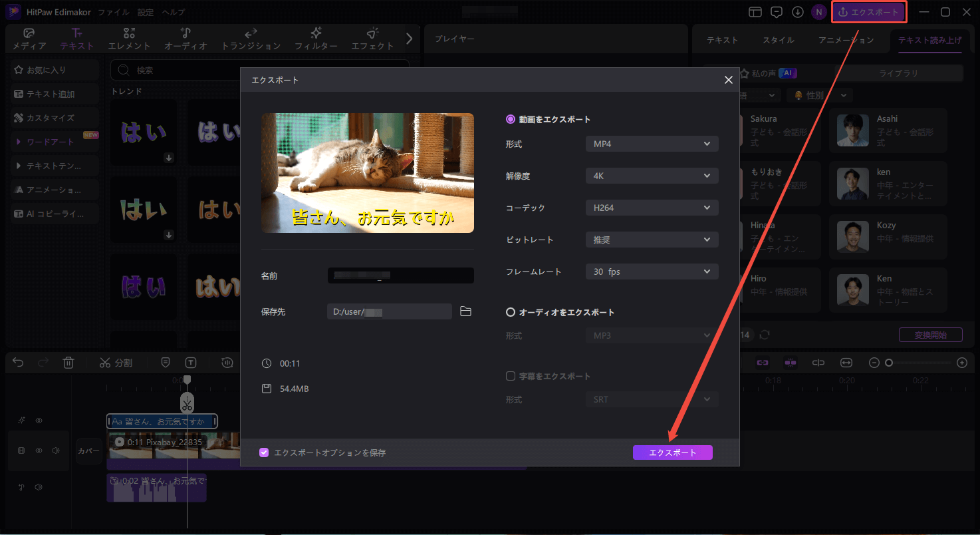Toggle the purple link-clips icon in timeline toolbar
This screenshot has height=535, width=980.
763,363
